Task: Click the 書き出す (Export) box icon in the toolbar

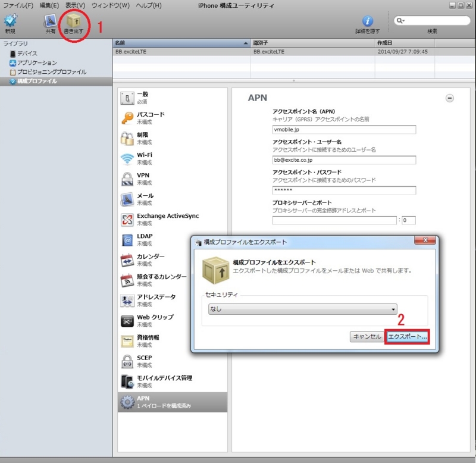Action: click(73, 21)
